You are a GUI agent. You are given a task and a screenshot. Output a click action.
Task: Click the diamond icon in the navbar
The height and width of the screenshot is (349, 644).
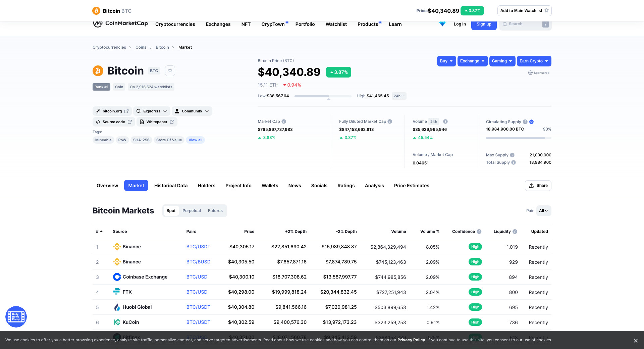[442, 24]
